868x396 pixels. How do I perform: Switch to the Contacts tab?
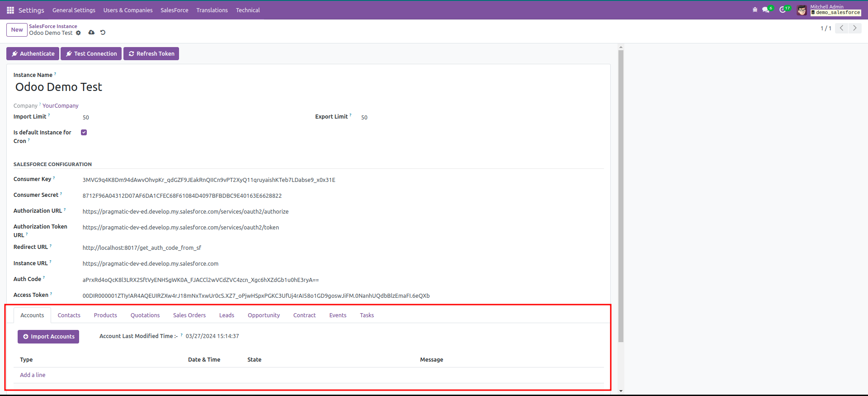tap(69, 315)
